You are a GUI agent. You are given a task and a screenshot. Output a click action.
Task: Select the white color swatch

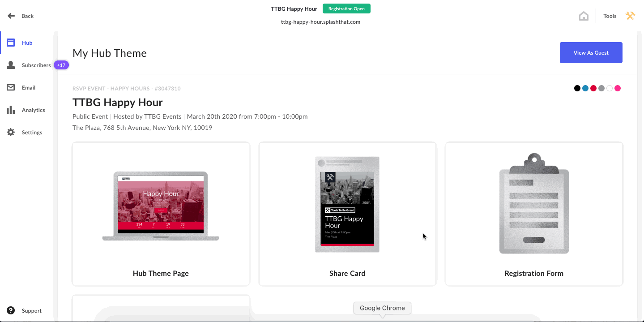(x=610, y=88)
